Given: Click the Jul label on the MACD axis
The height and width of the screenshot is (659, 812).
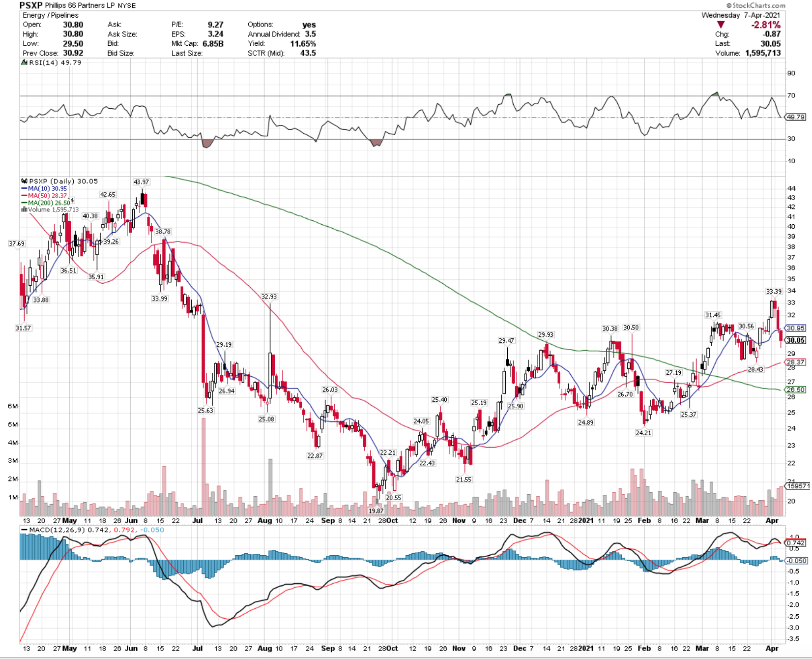Looking at the screenshot, I should [x=197, y=649].
